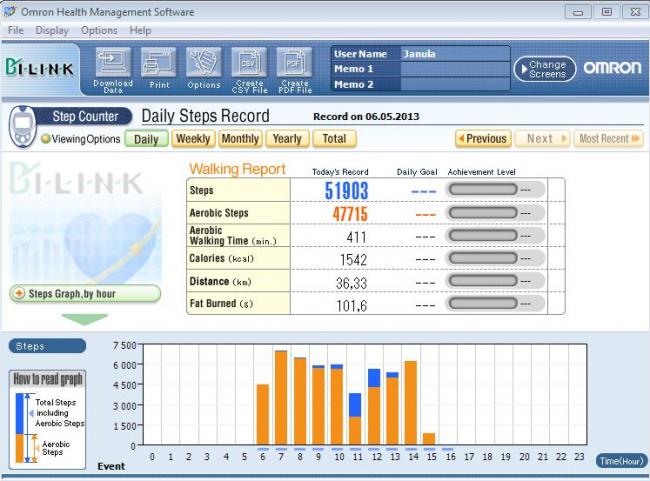Click the Daily Steps Record title
This screenshot has width=650, height=481.
tap(206, 116)
